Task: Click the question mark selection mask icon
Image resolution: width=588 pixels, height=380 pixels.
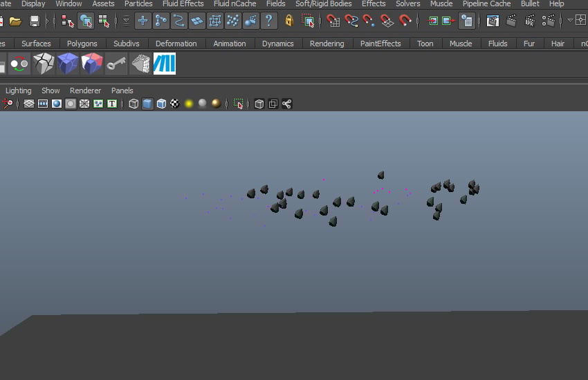Action: coord(269,21)
